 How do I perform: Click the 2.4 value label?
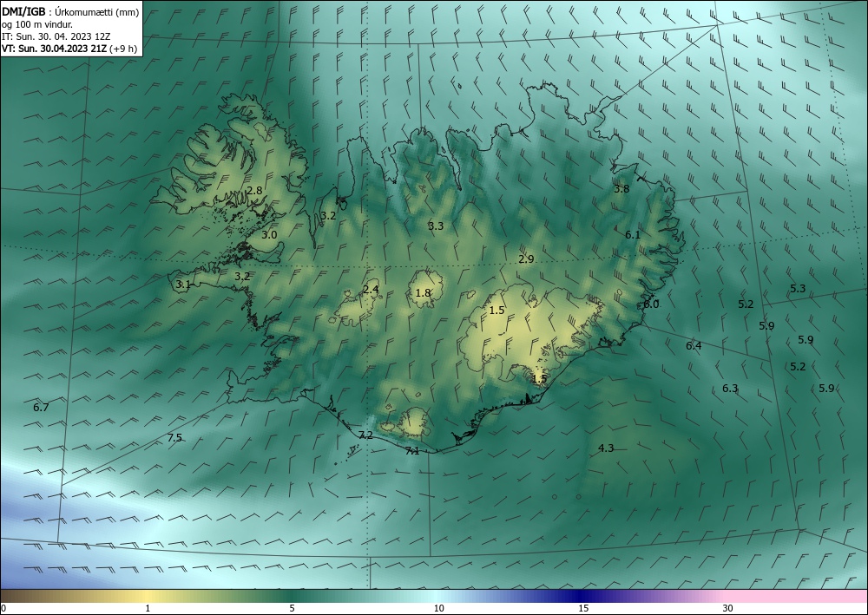click(x=371, y=289)
